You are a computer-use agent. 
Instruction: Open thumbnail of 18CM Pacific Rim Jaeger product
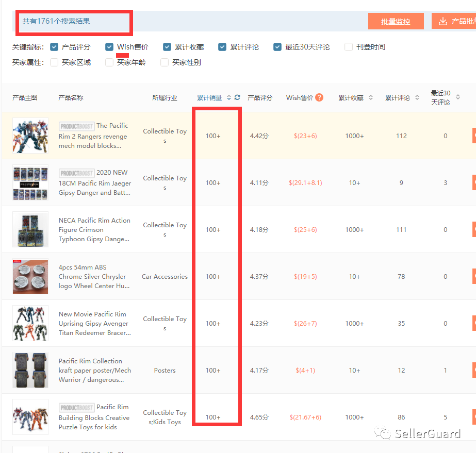point(30,182)
